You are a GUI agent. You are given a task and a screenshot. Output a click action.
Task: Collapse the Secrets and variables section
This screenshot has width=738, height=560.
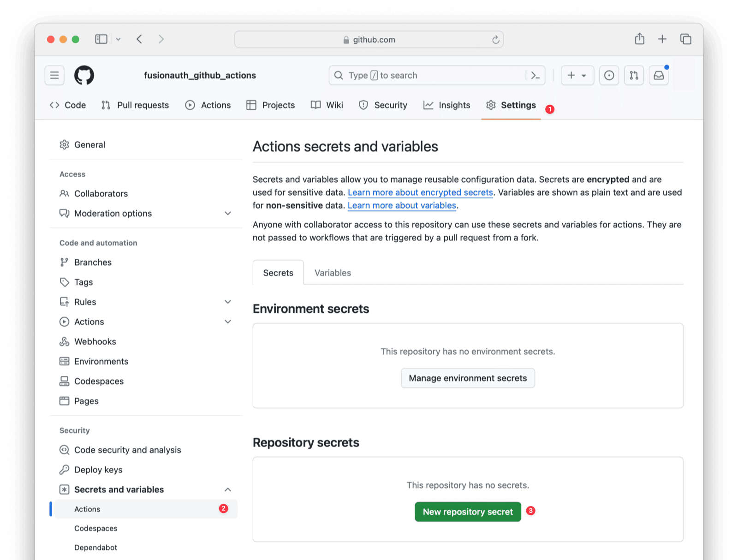[228, 489]
